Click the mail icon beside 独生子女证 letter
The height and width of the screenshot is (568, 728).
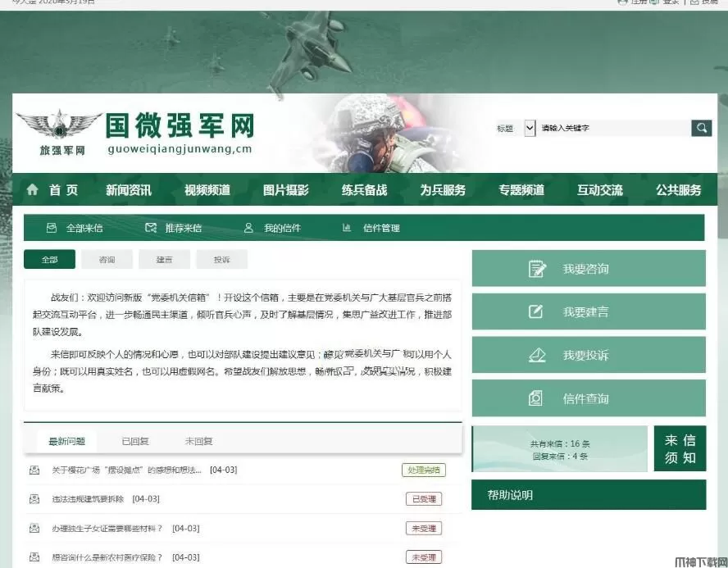tap(34, 528)
